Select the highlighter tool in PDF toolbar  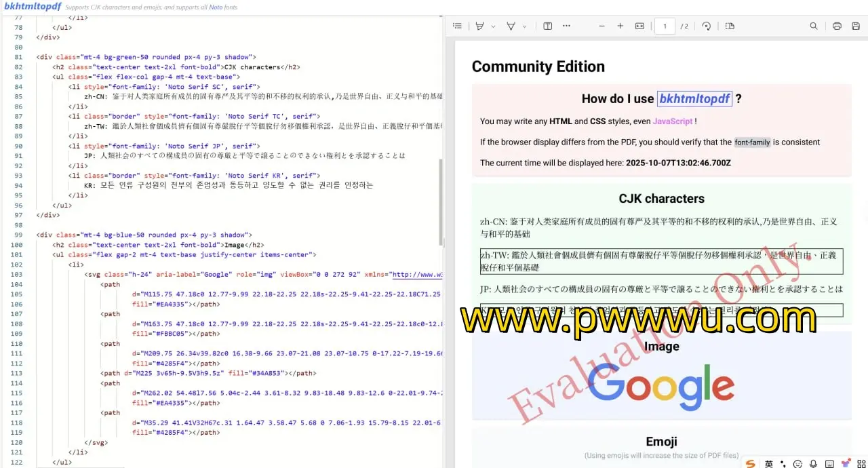(480, 26)
